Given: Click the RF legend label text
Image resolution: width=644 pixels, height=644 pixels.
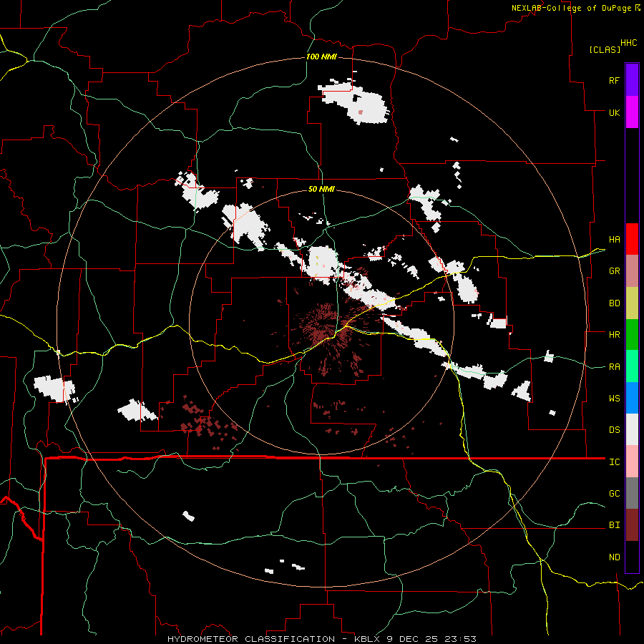Looking at the screenshot, I should pyautogui.click(x=614, y=80).
